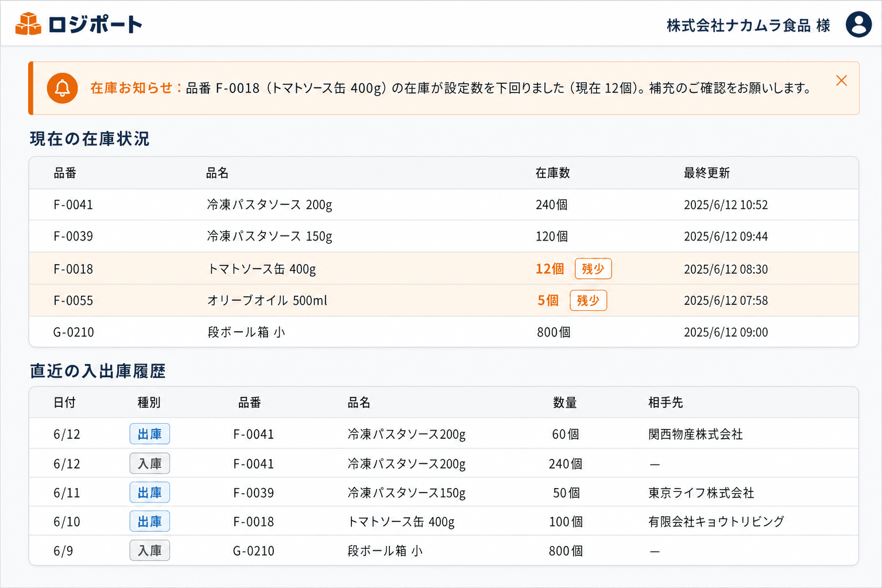
Task: Click the 在庫数 column header
Action: [553, 173]
